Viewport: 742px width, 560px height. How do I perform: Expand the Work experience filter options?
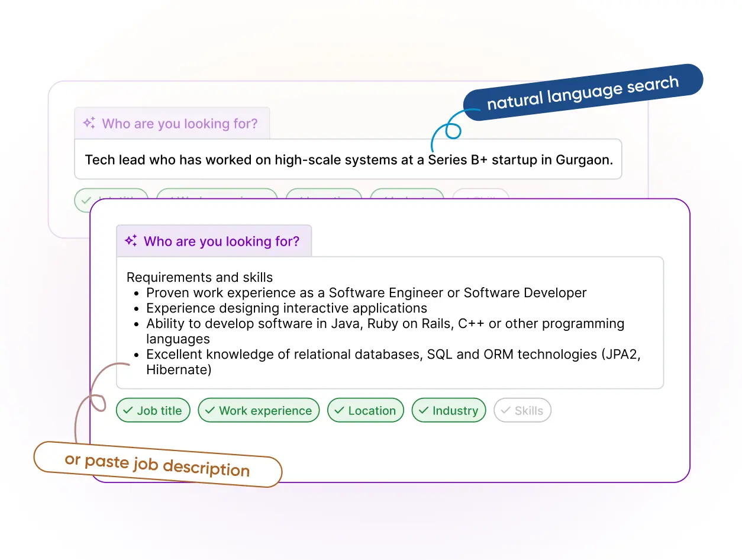point(259,410)
